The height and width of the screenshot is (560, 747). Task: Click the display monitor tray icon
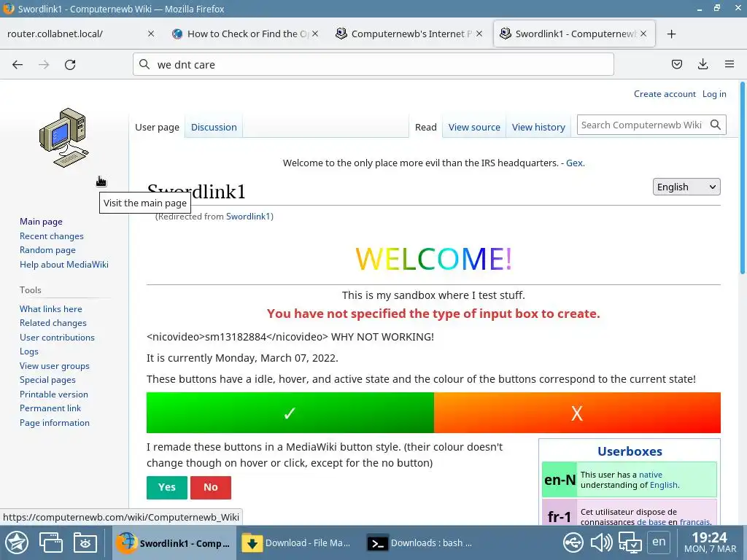630,542
